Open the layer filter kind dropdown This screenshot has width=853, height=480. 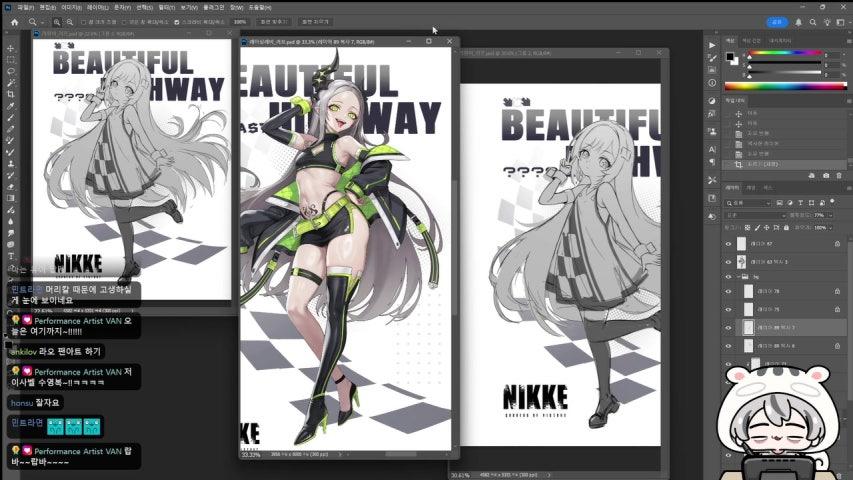(x=749, y=203)
